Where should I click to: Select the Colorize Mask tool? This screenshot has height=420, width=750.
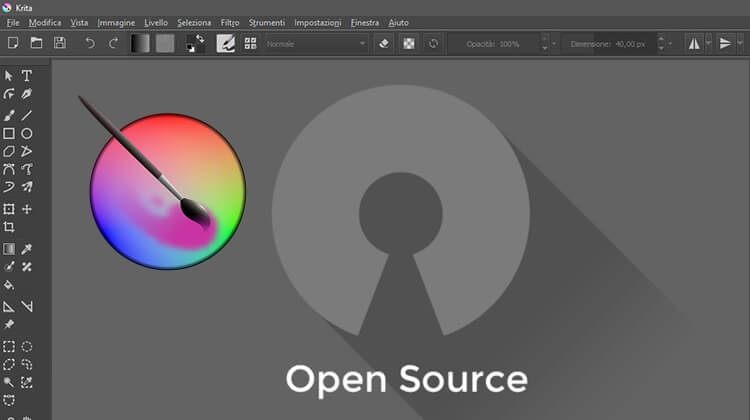tap(9, 266)
